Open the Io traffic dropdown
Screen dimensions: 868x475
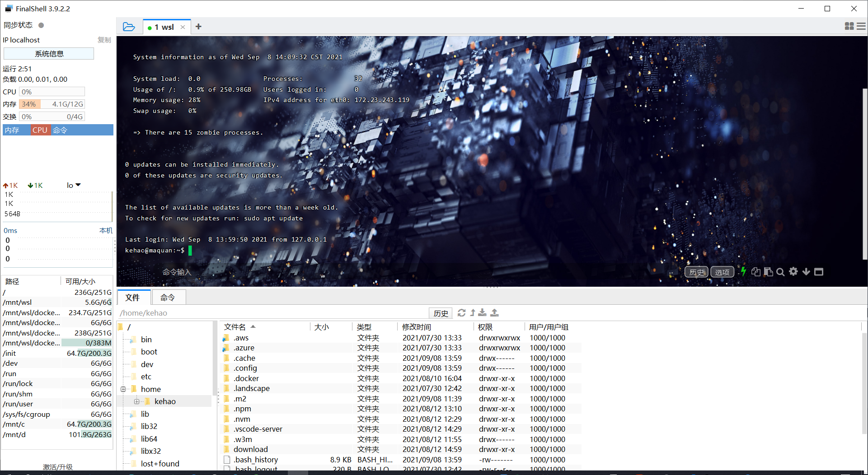click(73, 185)
